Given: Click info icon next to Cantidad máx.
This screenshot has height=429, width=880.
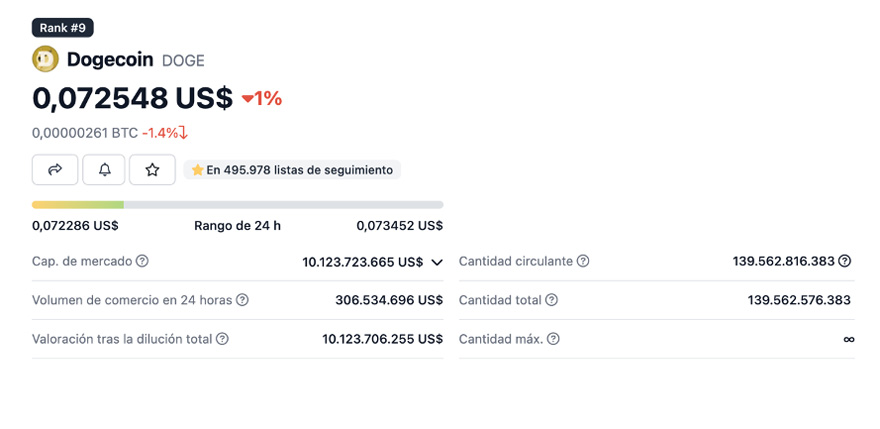Looking at the screenshot, I should tap(553, 339).
